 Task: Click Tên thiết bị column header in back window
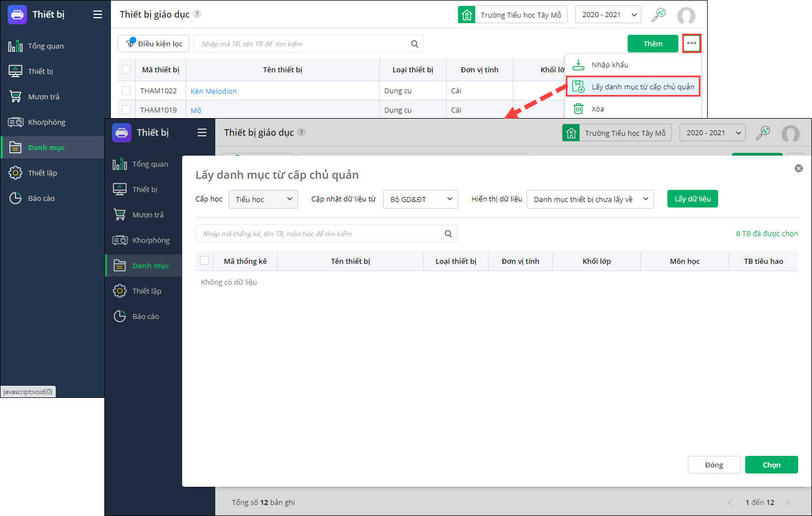(283, 70)
